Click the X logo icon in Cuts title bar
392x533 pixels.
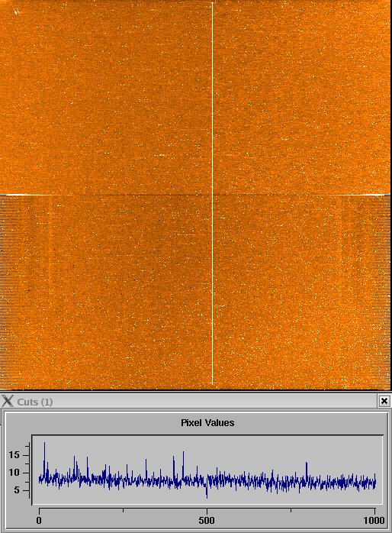7,401
